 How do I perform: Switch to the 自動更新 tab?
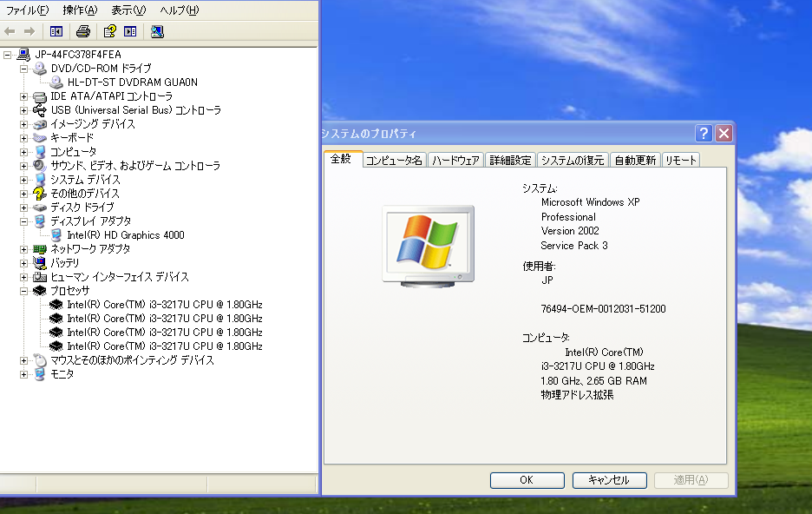click(x=635, y=160)
